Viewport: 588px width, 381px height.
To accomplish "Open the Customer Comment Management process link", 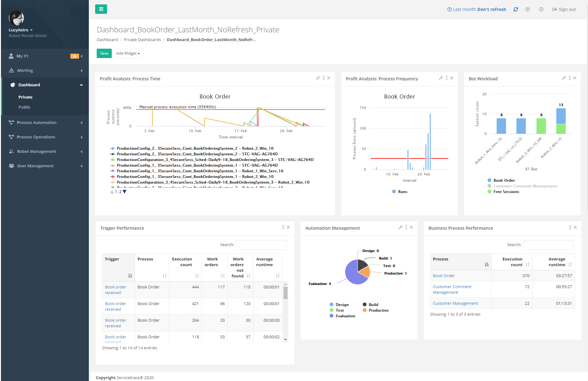I will pos(452,289).
